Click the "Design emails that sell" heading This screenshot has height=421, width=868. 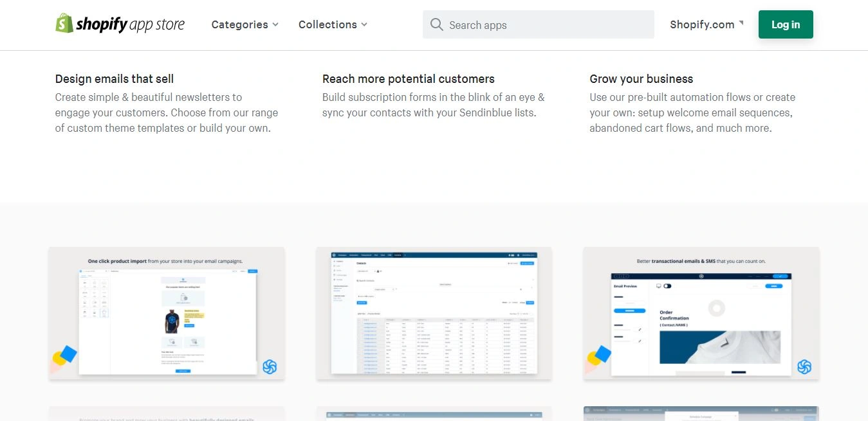pyautogui.click(x=115, y=79)
